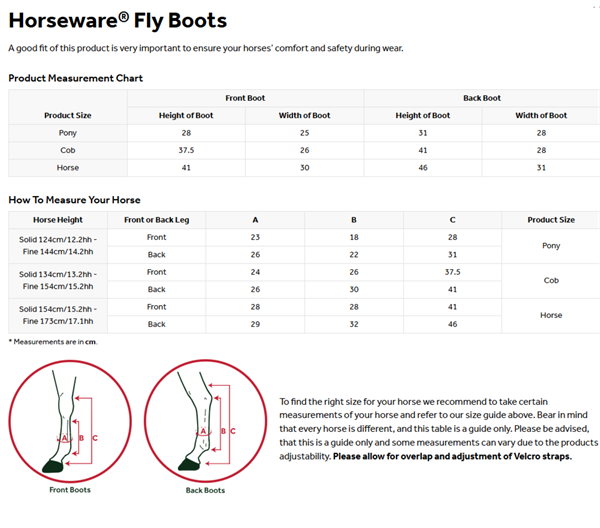Select the column B header
The width and height of the screenshot is (600, 528).
(x=353, y=220)
